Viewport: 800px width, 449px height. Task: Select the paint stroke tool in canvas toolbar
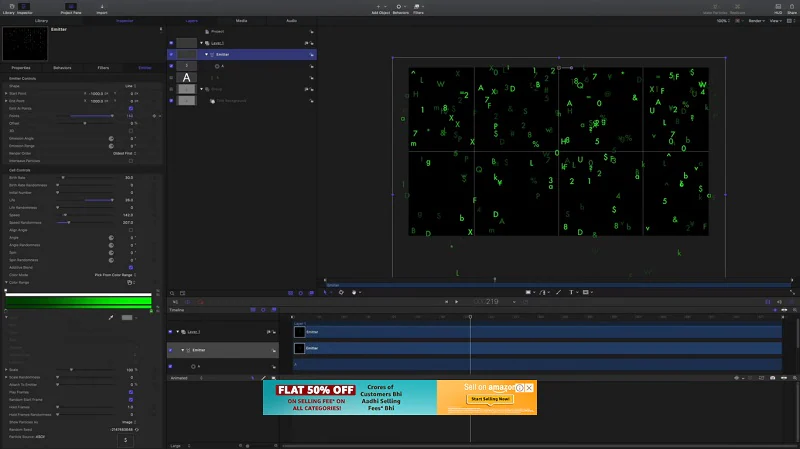(x=559, y=292)
